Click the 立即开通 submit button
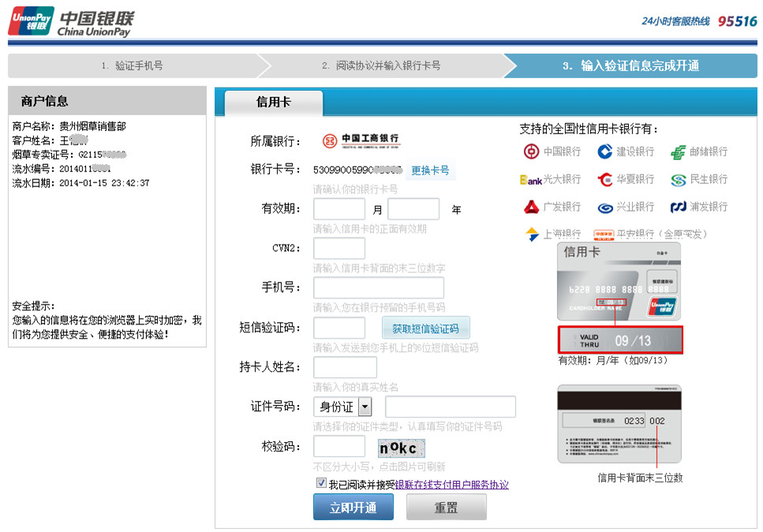This screenshot has width=763, height=532. pos(353,508)
